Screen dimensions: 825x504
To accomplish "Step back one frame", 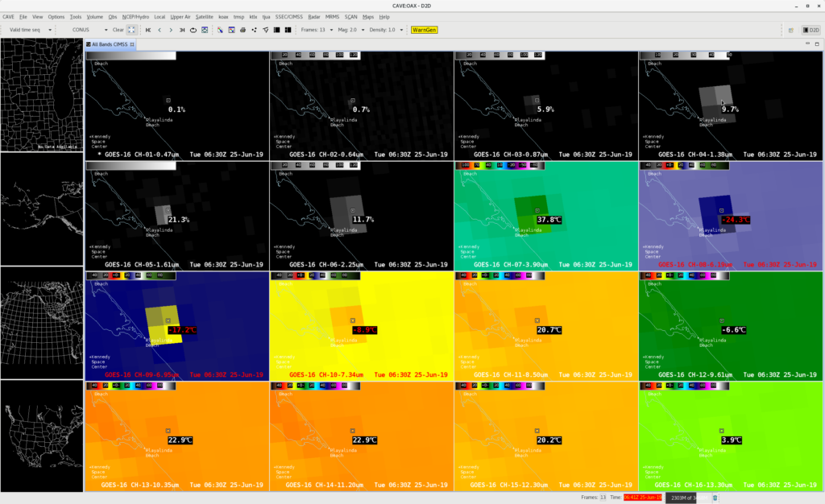I will pyautogui.click(x=160, y=30).
